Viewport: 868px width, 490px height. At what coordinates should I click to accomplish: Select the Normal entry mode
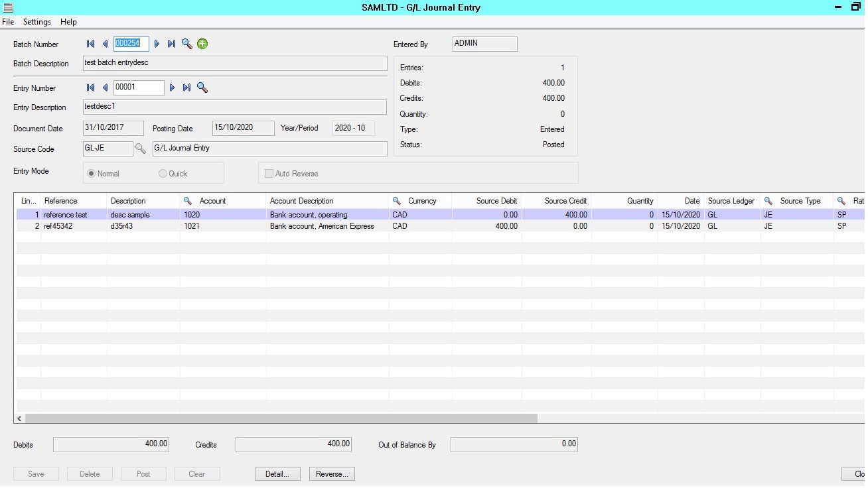click(x=104, y=174)
